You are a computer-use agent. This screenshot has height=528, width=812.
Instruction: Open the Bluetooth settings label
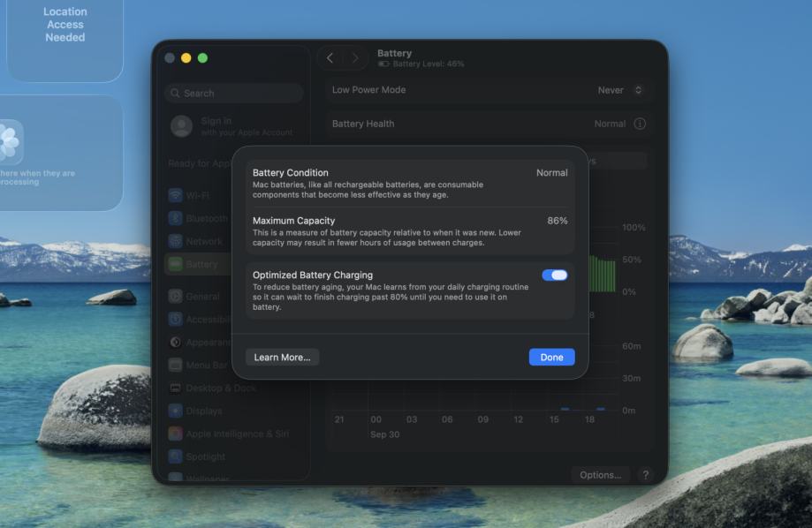click(x=207, y=218)
